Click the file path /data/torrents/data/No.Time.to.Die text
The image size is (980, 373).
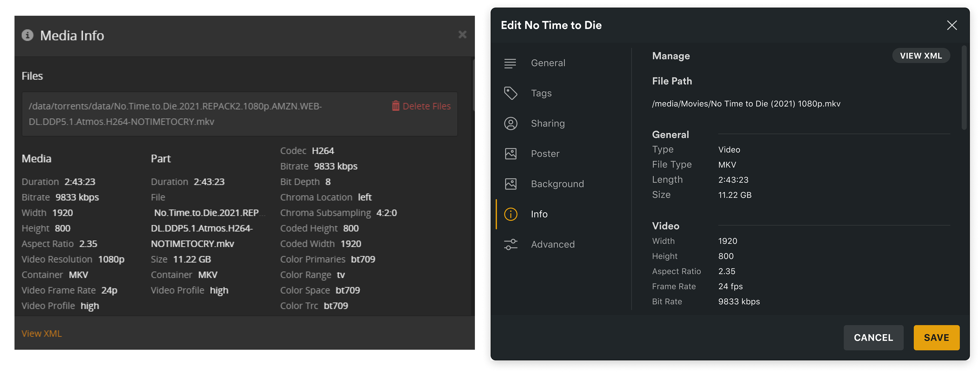pos(175,114)
